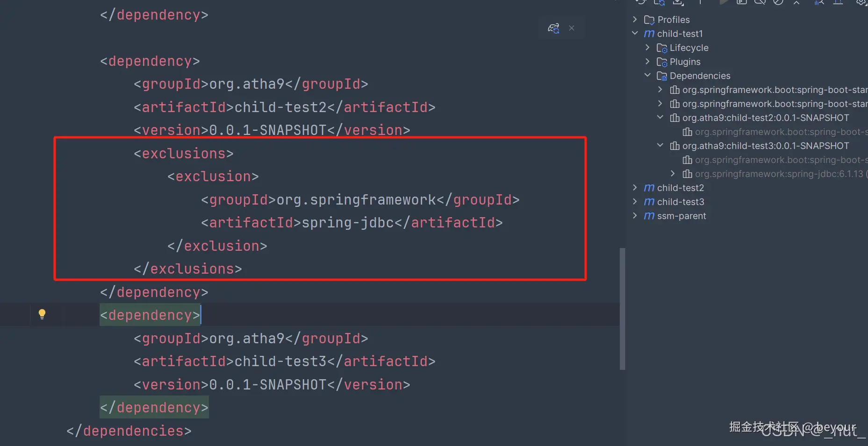
Task: Click the child-test3 artifactId line
Action: (285, 361)
